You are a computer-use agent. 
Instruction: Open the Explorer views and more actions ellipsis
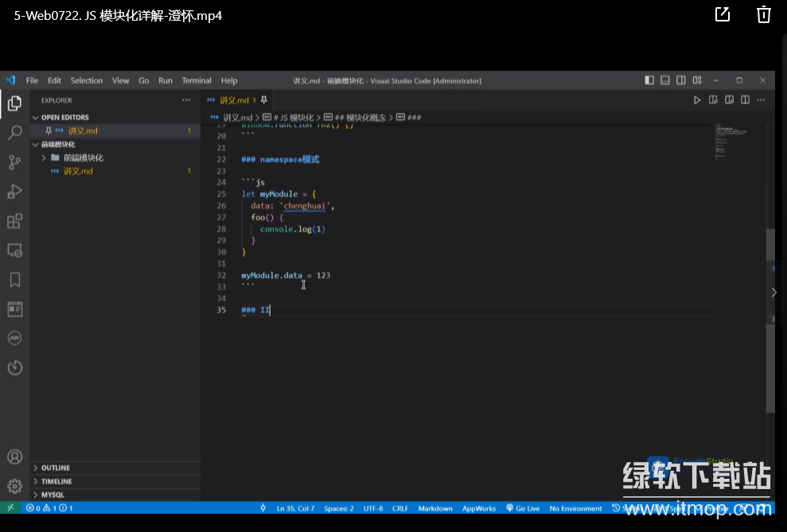pos(186,99)
